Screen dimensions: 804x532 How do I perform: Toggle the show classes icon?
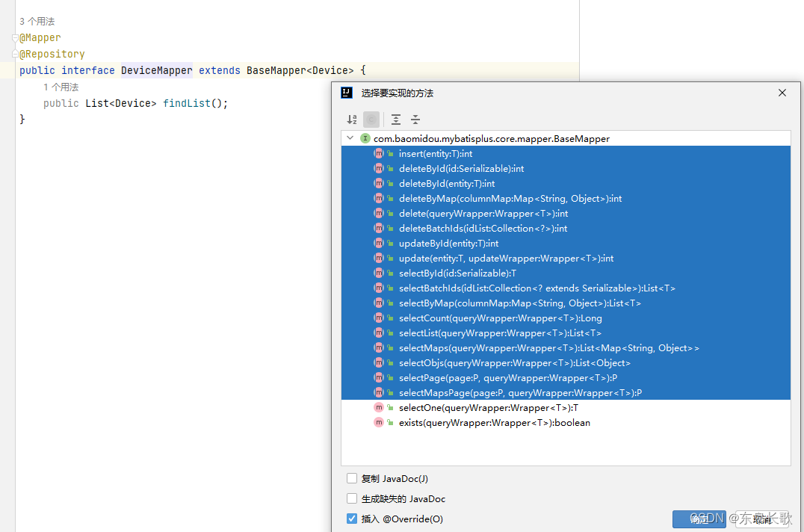(x=371, y=120)
